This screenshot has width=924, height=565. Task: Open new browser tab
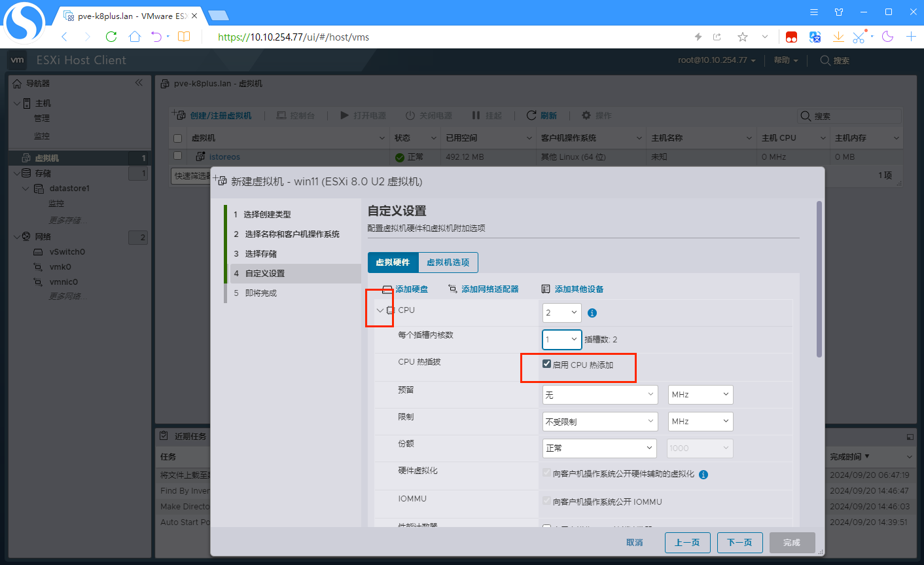(x=911, y=37)
